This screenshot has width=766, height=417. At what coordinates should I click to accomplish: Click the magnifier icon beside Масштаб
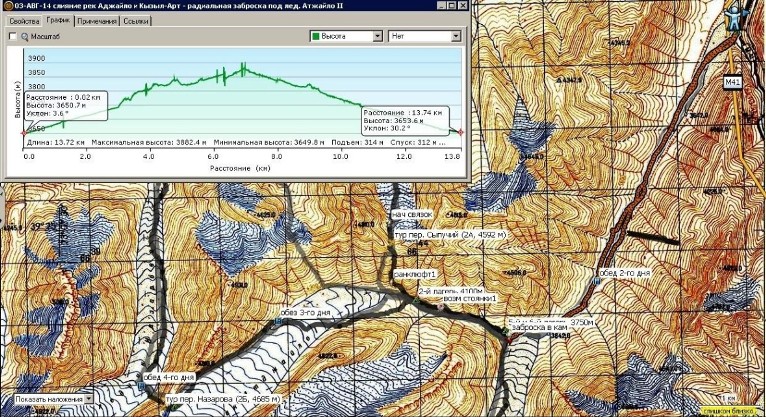click(24, 37)
